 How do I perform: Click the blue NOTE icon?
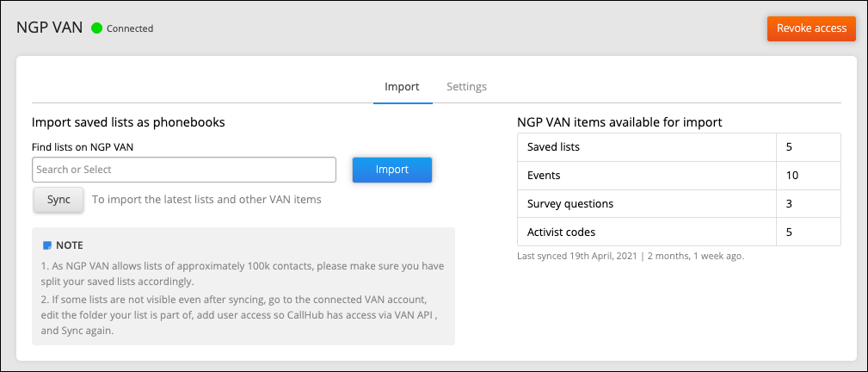point(47,245)
